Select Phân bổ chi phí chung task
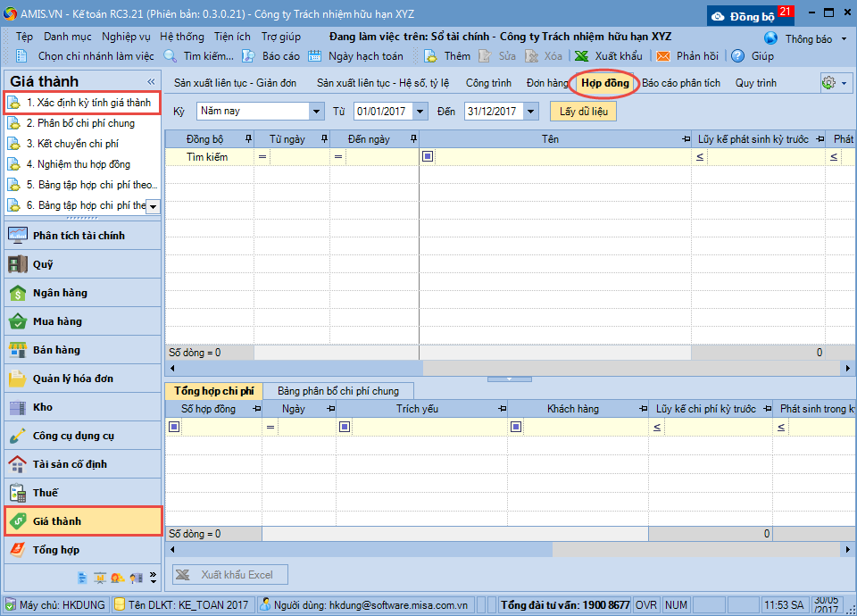Image resolution: width=857 pixels, height=616 pixels. (79, 123)
